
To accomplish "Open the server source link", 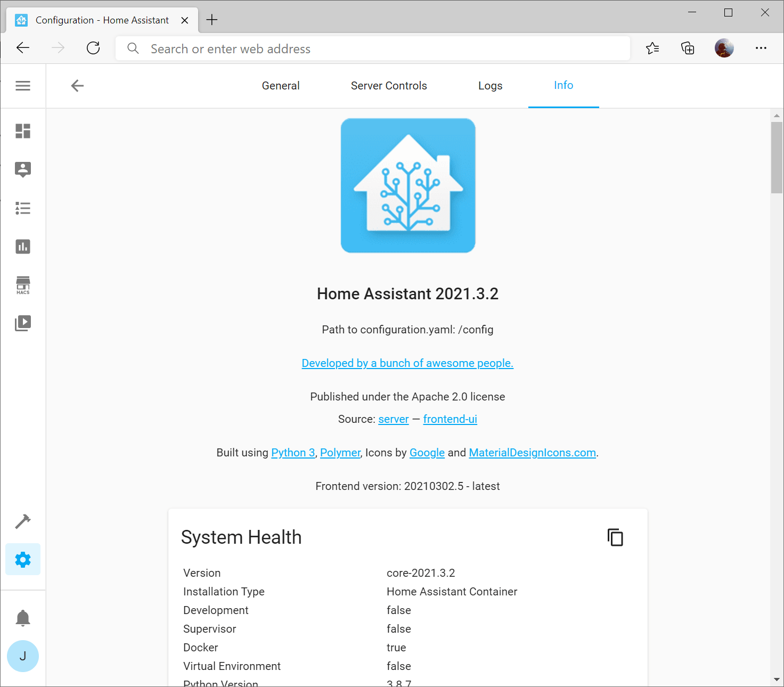I will click(x=394, y=419).
